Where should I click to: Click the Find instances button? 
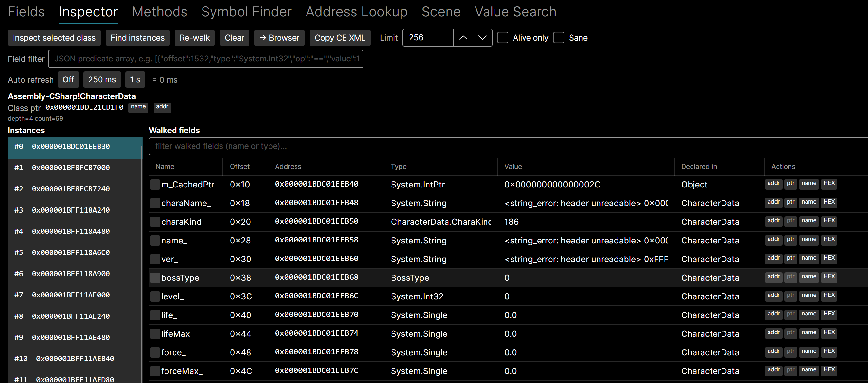137,38
